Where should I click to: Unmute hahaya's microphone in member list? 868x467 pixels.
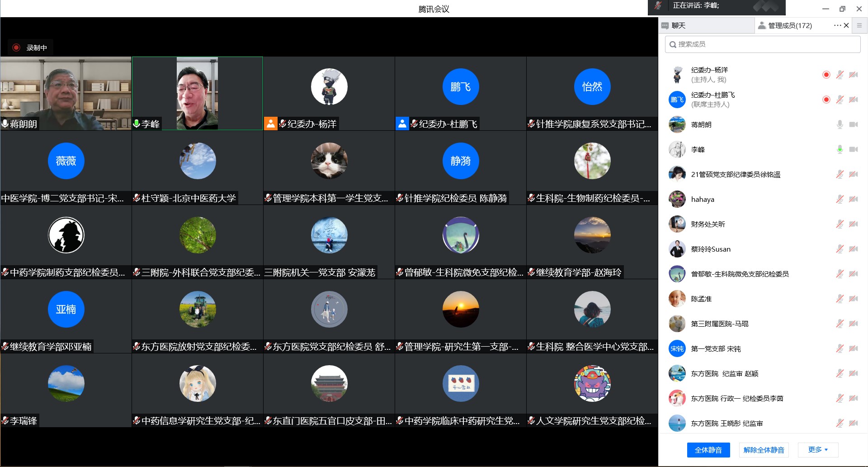pos(840,199)
